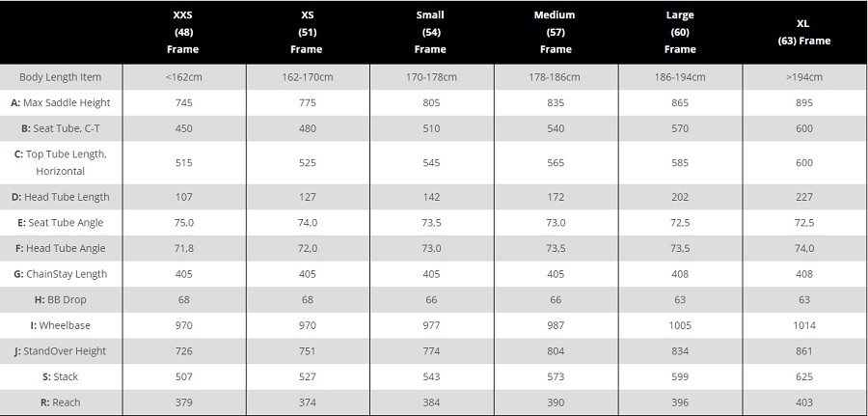This screenshot has height=416, width=868.
Task: Select the E: Seat Tube Angle label
Action: click(x=61, y=223)
